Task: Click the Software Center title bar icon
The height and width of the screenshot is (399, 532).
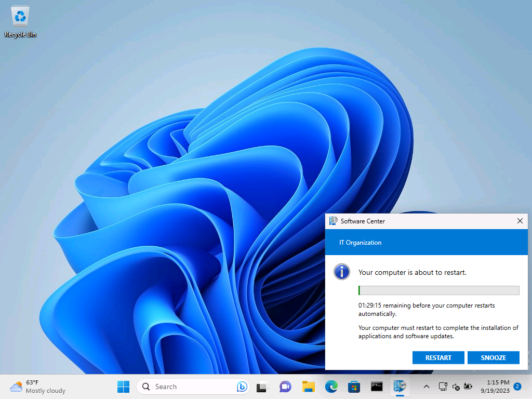Action: point(333,221)
